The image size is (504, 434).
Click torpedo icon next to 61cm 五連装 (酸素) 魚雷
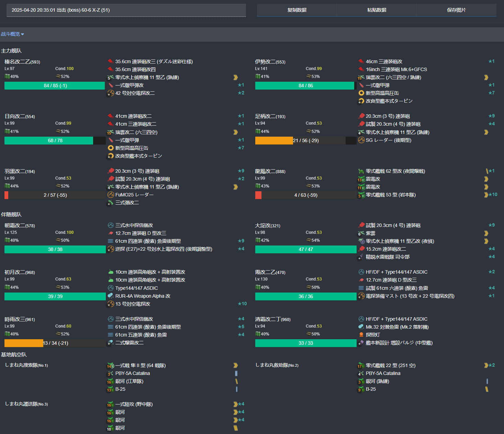(111, 335)
